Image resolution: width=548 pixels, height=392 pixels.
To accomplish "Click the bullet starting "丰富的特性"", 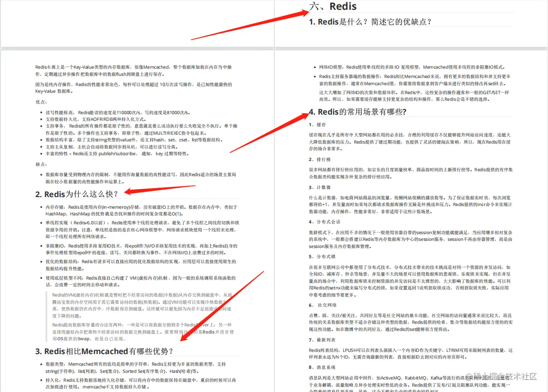I will point(117,153).
